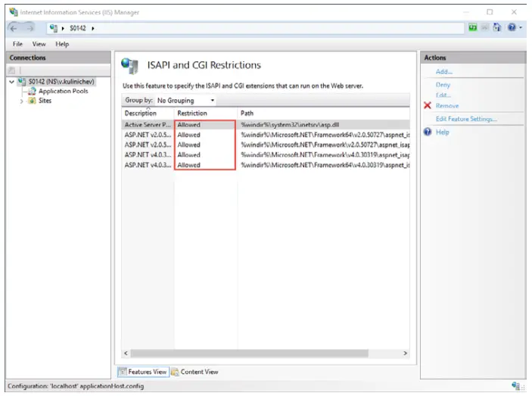Open dropdown arrow next to toolbar Help icon
Screen dimensions: 532x396
(521, 28)
